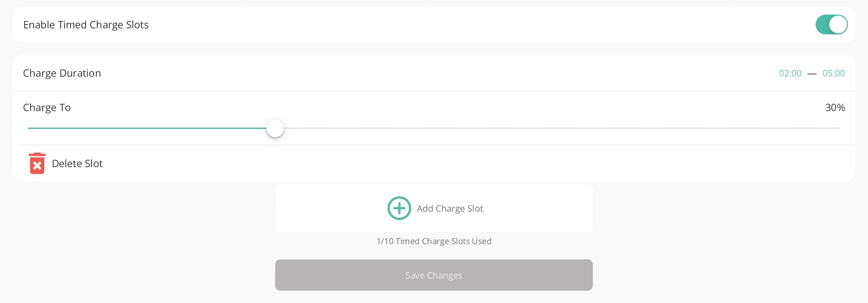Click the green plus circle icon

point(399,208)
